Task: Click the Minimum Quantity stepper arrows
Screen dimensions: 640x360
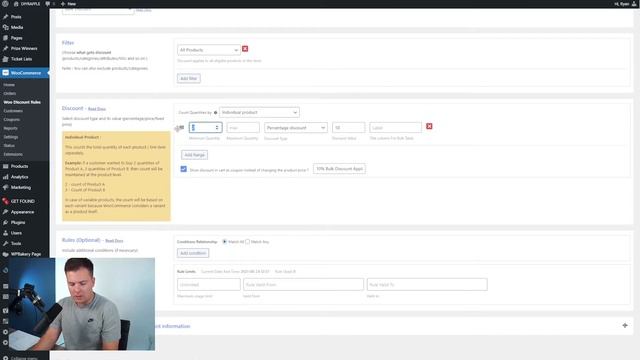Action: (x=217, y=128)
